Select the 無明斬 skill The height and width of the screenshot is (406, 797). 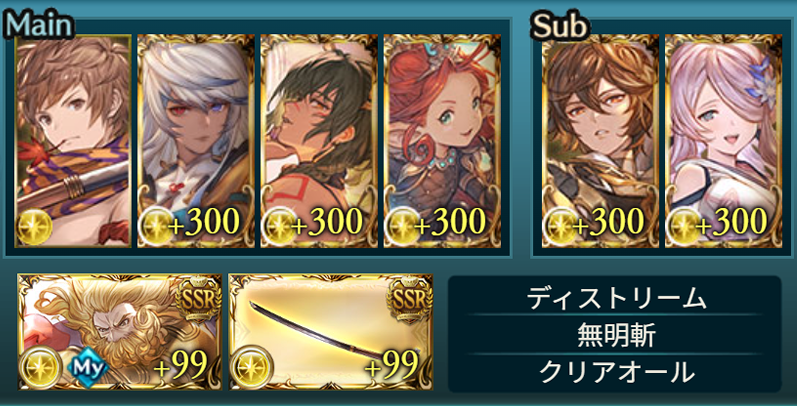615,335
